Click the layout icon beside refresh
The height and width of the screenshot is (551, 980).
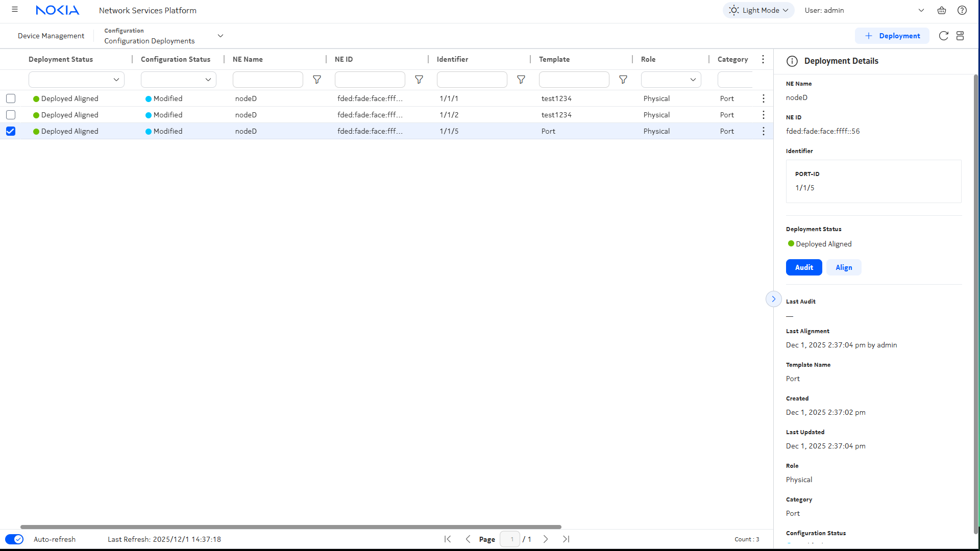pos(960,36)
